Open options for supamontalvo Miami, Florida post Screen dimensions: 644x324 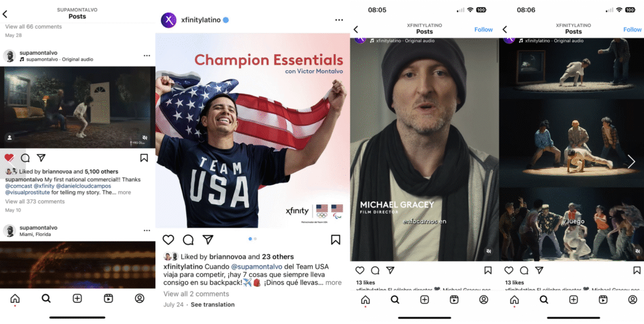click(x=147, y=230)
